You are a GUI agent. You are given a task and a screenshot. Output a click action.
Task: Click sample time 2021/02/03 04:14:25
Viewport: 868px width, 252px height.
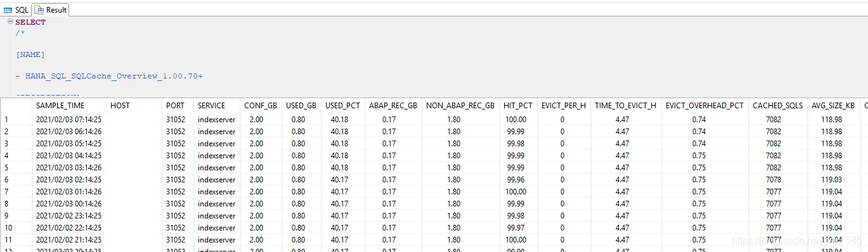(x=68, y=155)
